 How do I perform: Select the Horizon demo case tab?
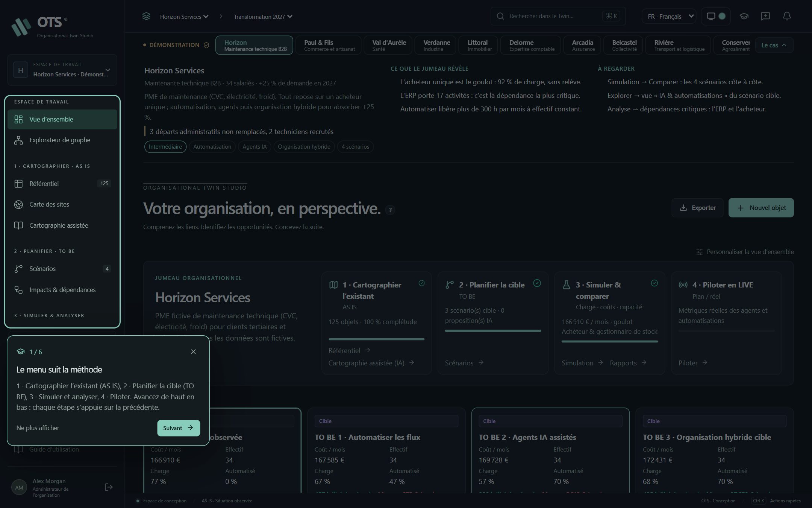click(x=254, y=45)
